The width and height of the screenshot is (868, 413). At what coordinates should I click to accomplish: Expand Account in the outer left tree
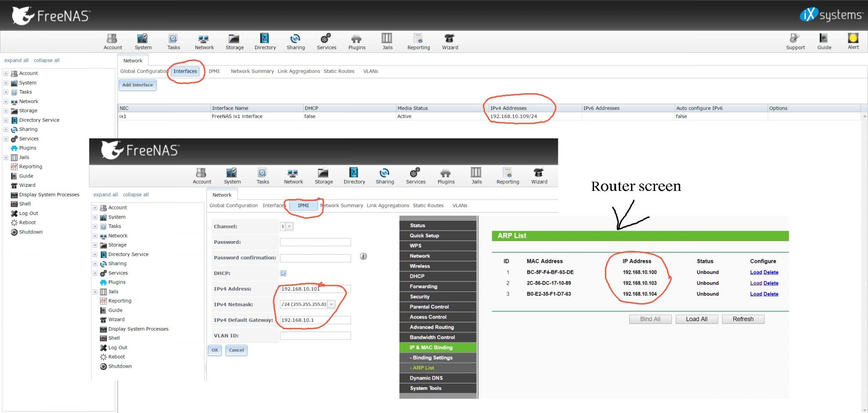pos(6,73)
